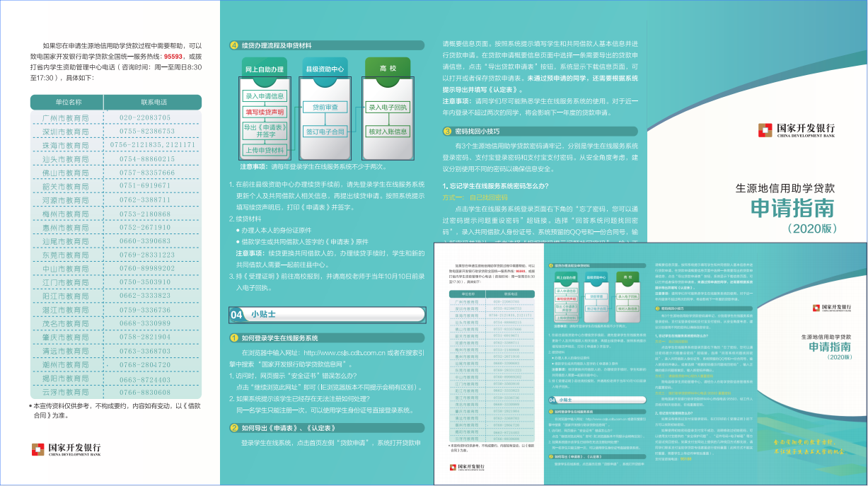Click the large 申请指南 title on the cover

pos(793,207)
